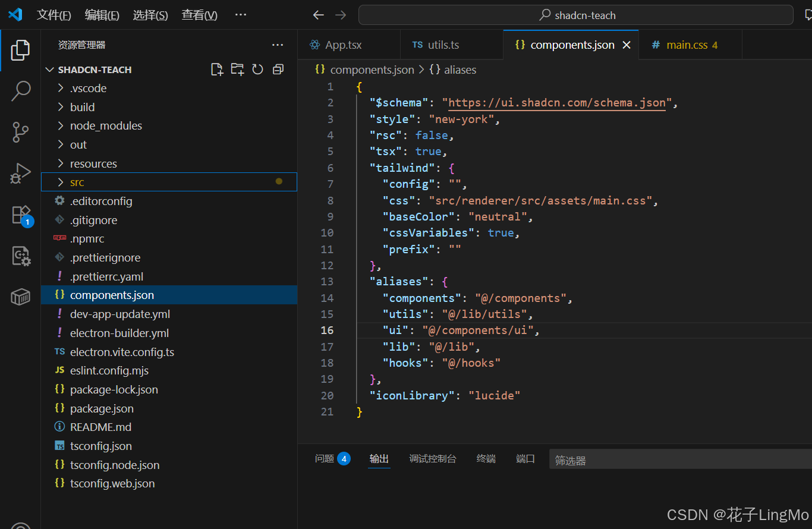The image size is (812, 529).
Task: Click components.json breadcrumb segment
Action: (372, 70)
